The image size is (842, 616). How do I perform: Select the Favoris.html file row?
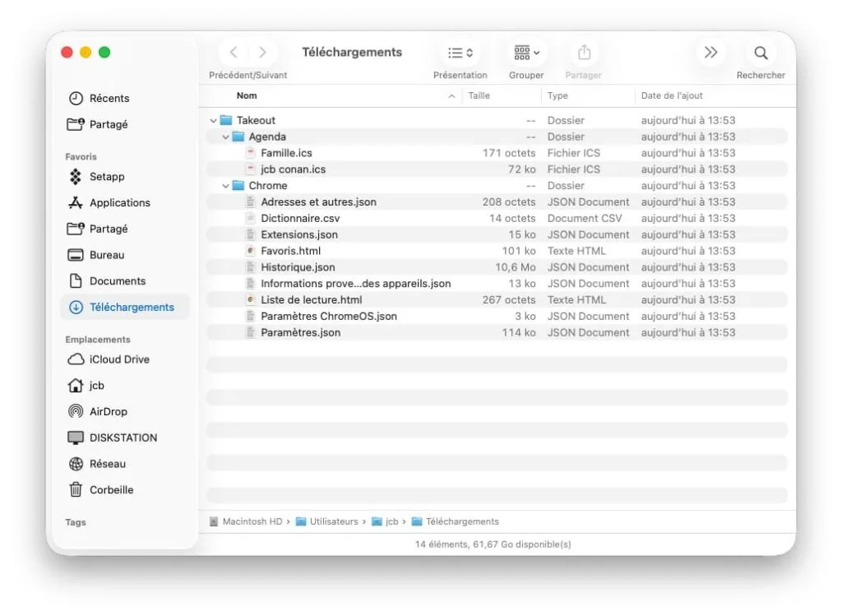pyautogui.click(x=290, y=251)
